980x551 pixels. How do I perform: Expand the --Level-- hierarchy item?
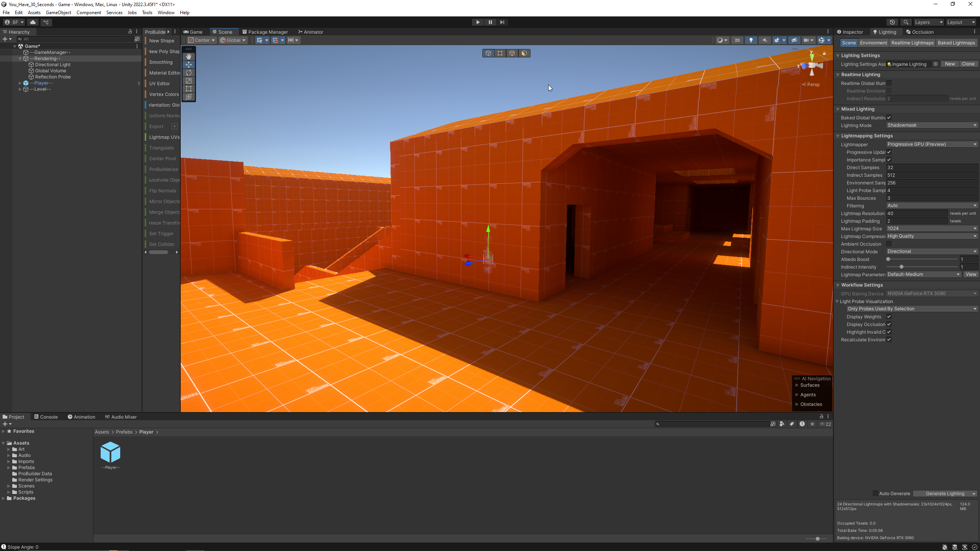[x=20, y=89]
